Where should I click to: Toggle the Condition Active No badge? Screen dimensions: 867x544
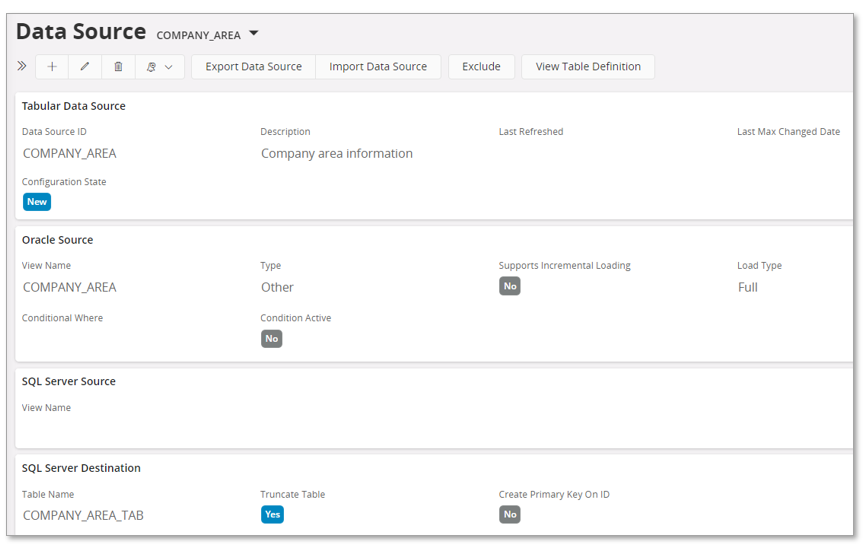pos(272,339)
